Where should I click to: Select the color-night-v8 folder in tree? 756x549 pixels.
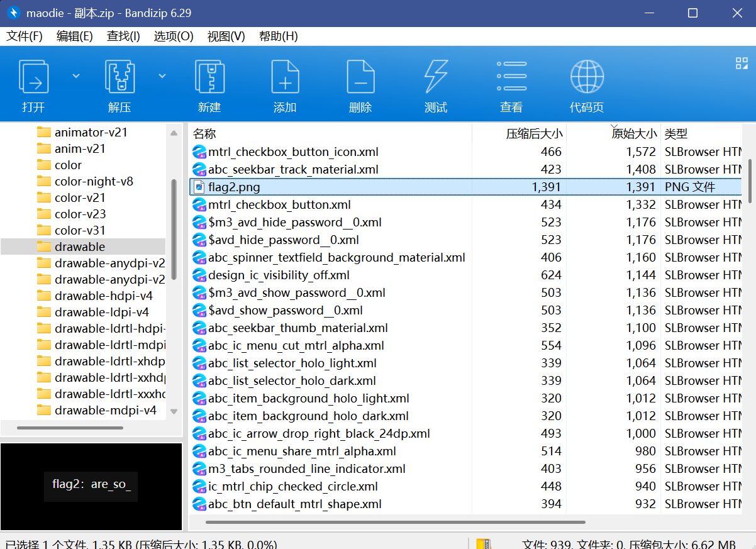tap(94, 181)
